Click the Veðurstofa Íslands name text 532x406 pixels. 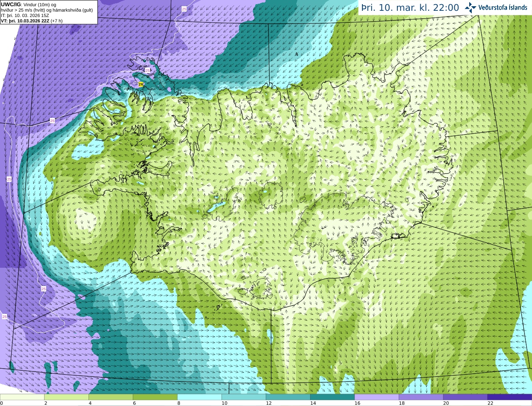tap(503, 7)
